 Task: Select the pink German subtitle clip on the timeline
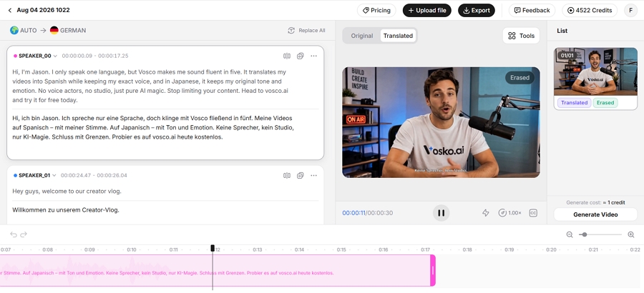(x=215, y=270)
